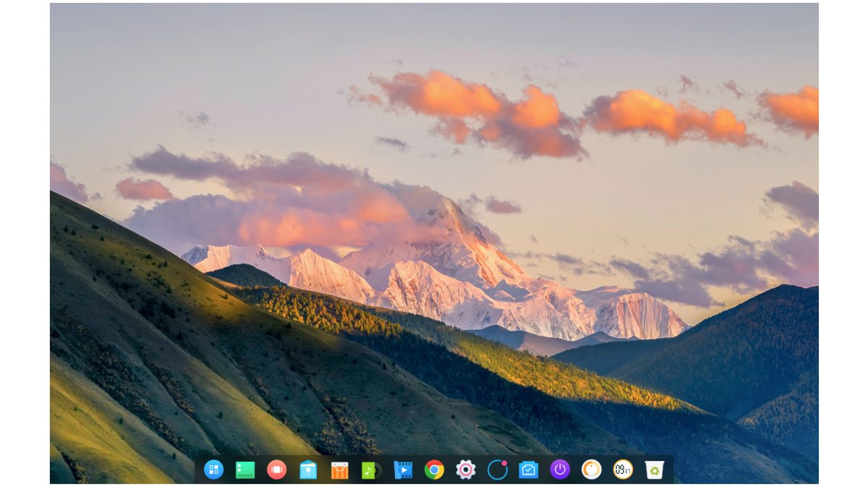Launch the File Manager from the dock
The width and height of the screenshot is (868, 487).
(x=308, y=470)
